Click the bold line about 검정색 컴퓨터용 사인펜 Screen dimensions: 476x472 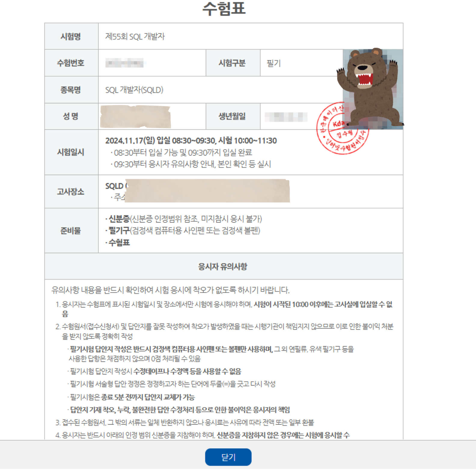coord(211,354)
